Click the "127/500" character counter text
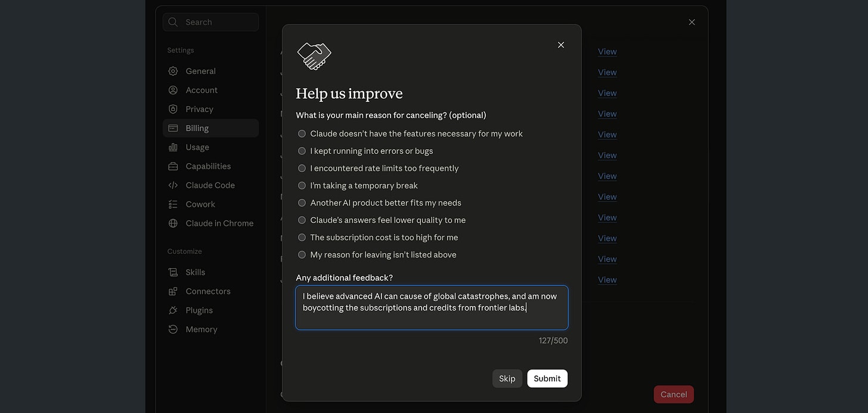The width and height of the screenshot is (868, 413). pyautogui.click(x=553, y=341)
